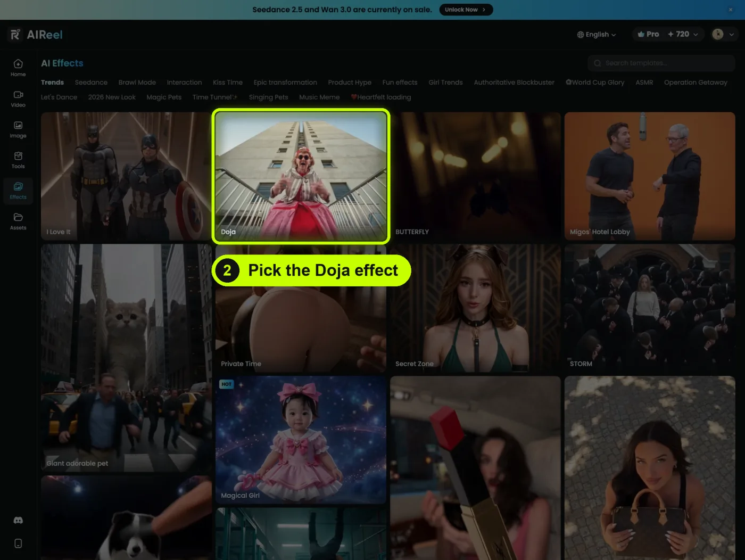
Task: Select the Operation Getaway tab
Action: coord(696,83)
